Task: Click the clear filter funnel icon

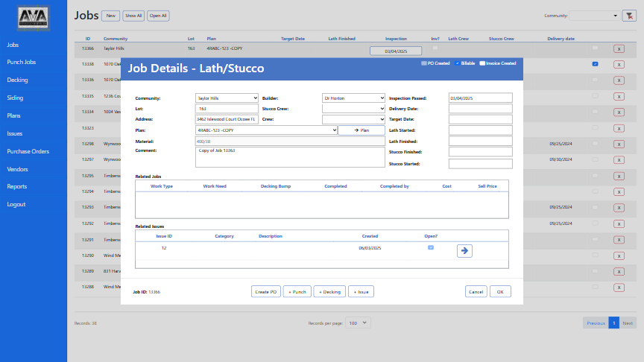Action: coord(628,16)
